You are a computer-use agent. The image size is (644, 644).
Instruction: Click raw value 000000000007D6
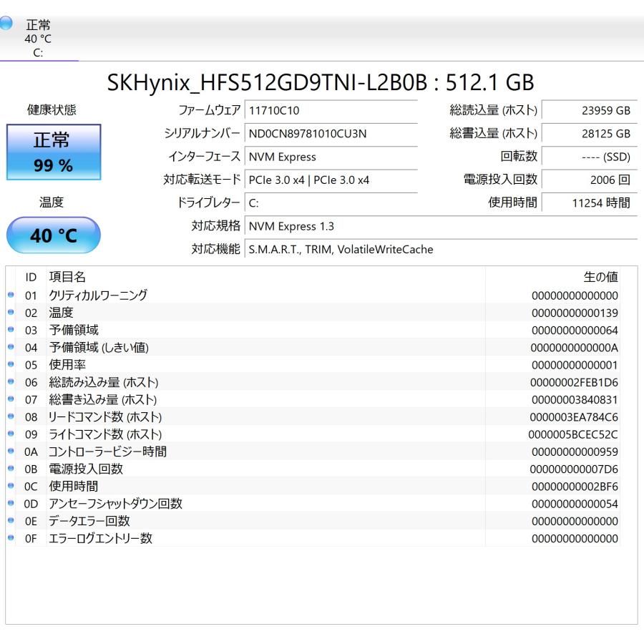(574, 469)
